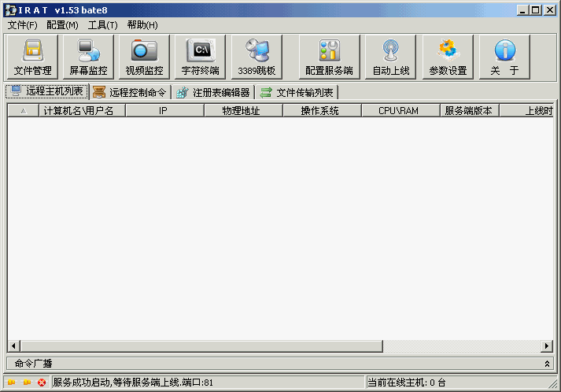Click the 3389跳板 toolbar icon
This screenshot has width=561, height=392.
click(257, 57)
